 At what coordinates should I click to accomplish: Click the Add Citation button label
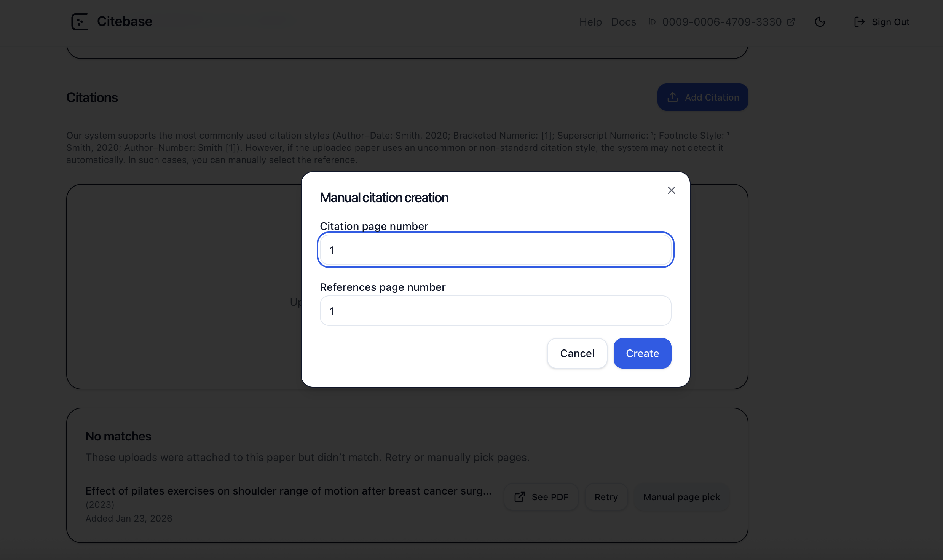[x=712, y=97]
